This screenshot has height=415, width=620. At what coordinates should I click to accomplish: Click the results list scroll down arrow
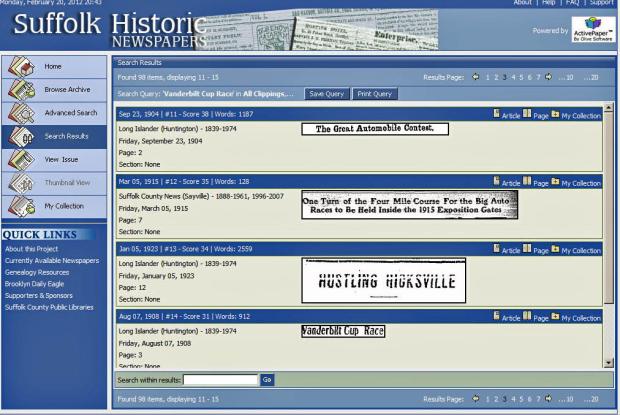pos(608,362)
